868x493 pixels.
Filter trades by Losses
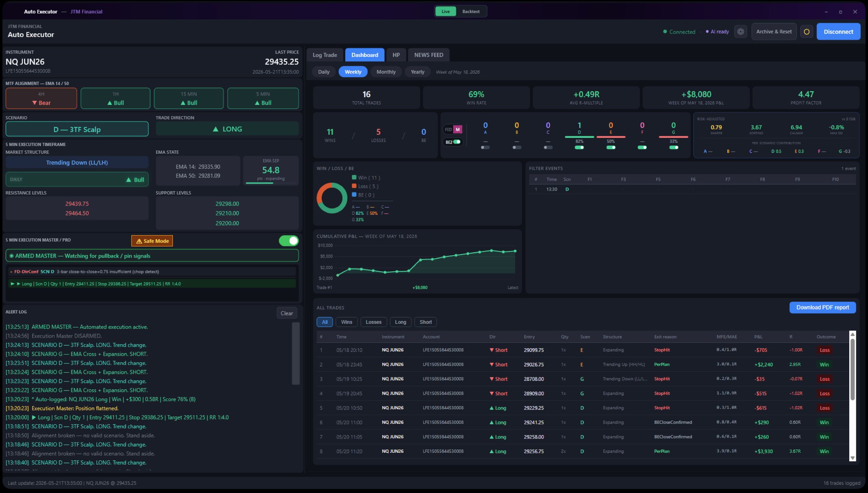pyautogui.click(x=373, y=322)
